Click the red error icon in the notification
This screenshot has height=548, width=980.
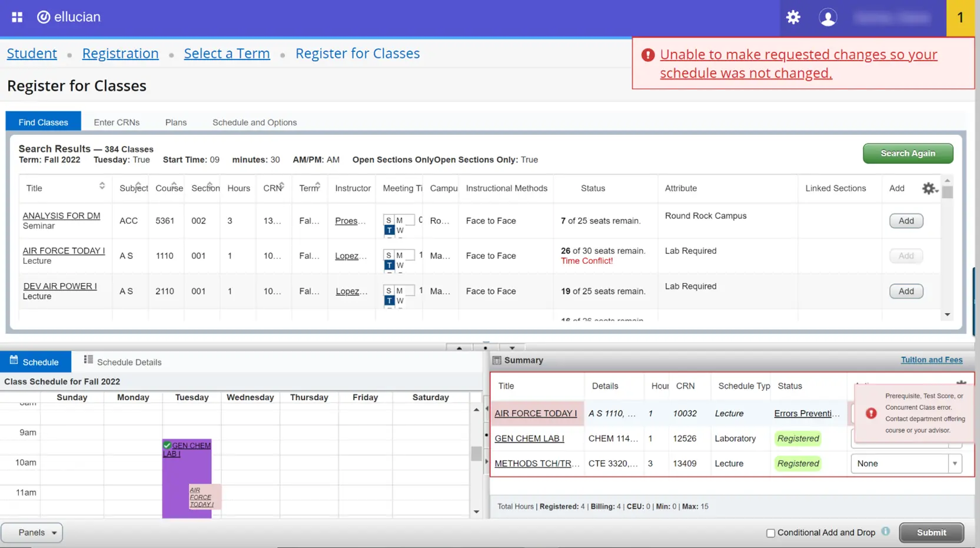coord(648,55)
